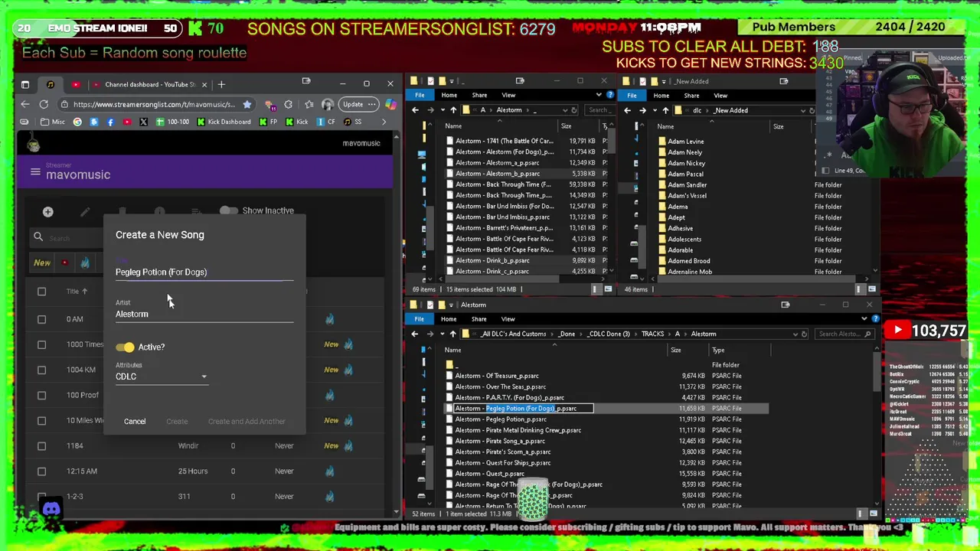Check the 1004 KM row checkbox
Image resolution: width=980 pixels, height=551 pixels.
[41, 370]
